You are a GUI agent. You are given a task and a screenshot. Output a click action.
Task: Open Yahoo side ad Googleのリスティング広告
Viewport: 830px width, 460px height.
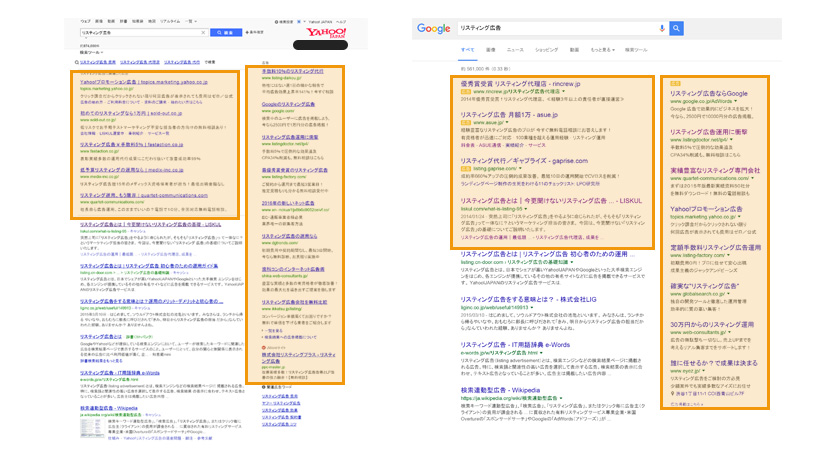(288, 104)
